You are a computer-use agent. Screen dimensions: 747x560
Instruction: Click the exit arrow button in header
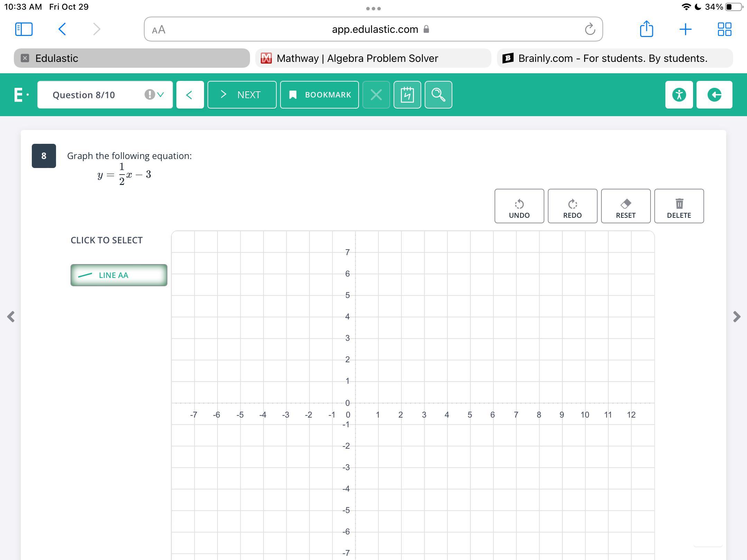coord(714,95)
